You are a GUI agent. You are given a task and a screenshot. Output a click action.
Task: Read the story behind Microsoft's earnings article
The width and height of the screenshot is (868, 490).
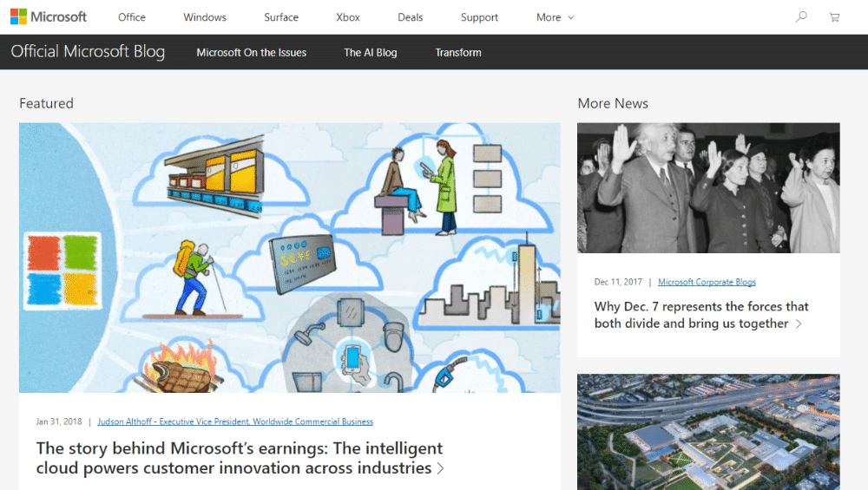(240, 458)
